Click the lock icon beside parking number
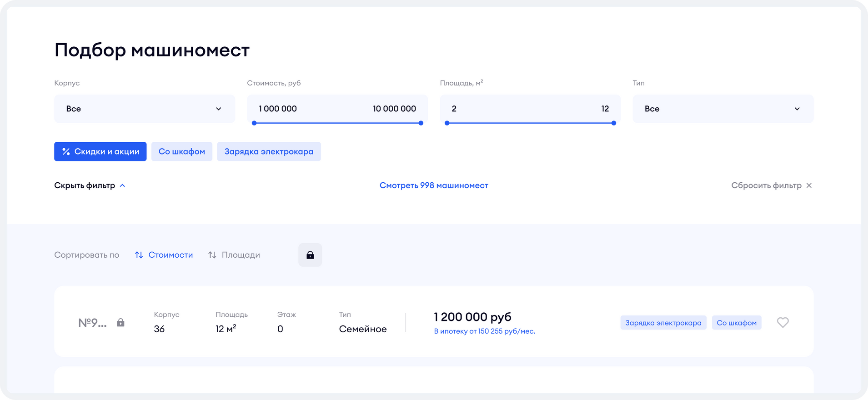 tap(120, 322)
